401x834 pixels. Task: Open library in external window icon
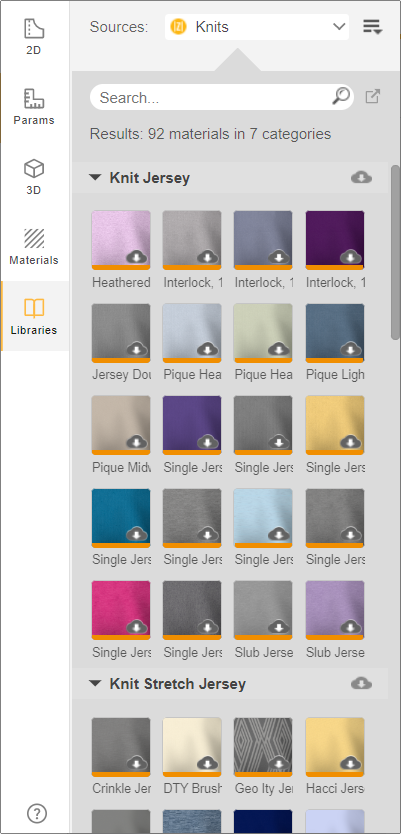[373, 97]
